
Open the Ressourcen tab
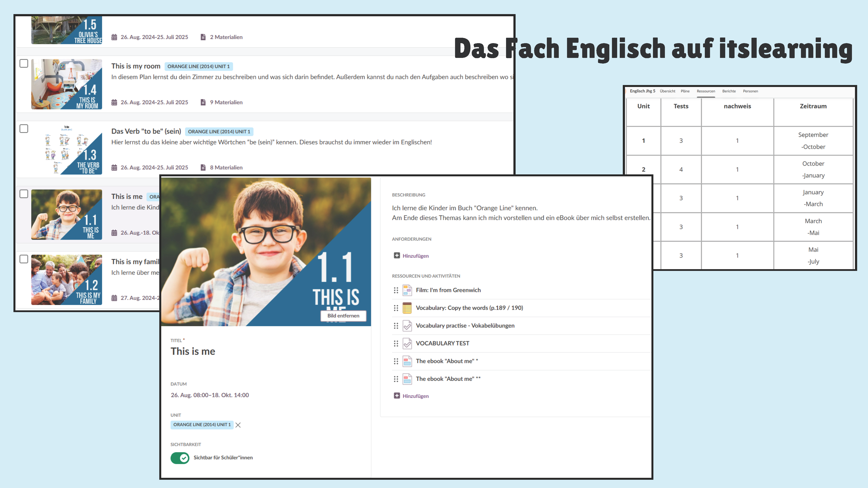coord(706,91)
